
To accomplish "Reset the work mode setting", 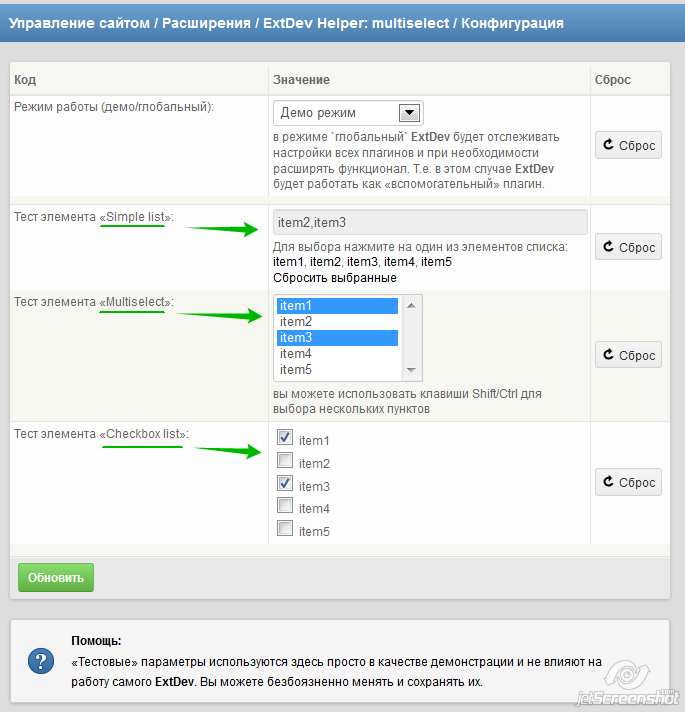I will click(x=628, y=145).
